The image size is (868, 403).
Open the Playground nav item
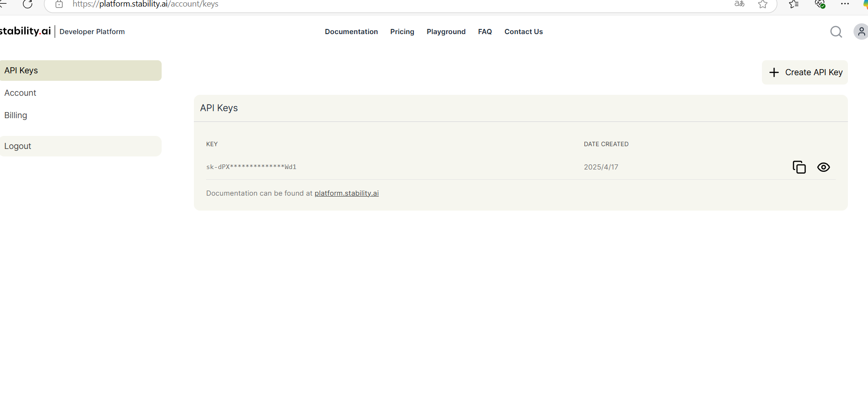446,32
